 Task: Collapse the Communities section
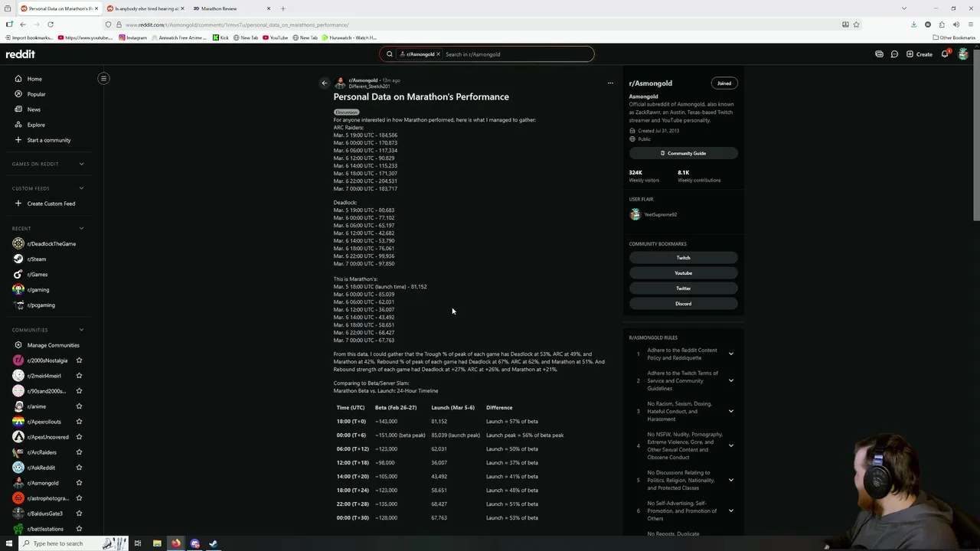click(x=81, y=330)
